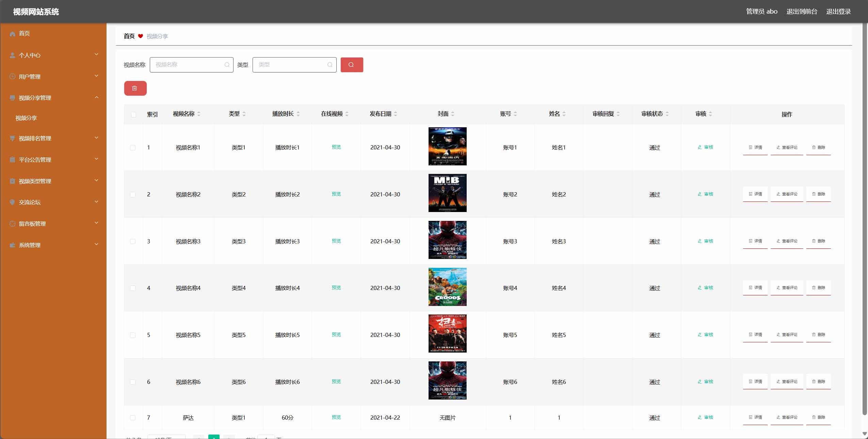Click the 视频类型管理 sidebar icon
This screenshot has height=439, width=868.
tap(13, 181)
